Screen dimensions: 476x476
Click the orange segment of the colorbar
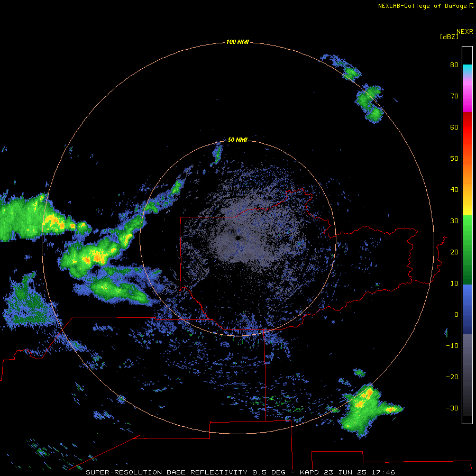tap(467, 173)
